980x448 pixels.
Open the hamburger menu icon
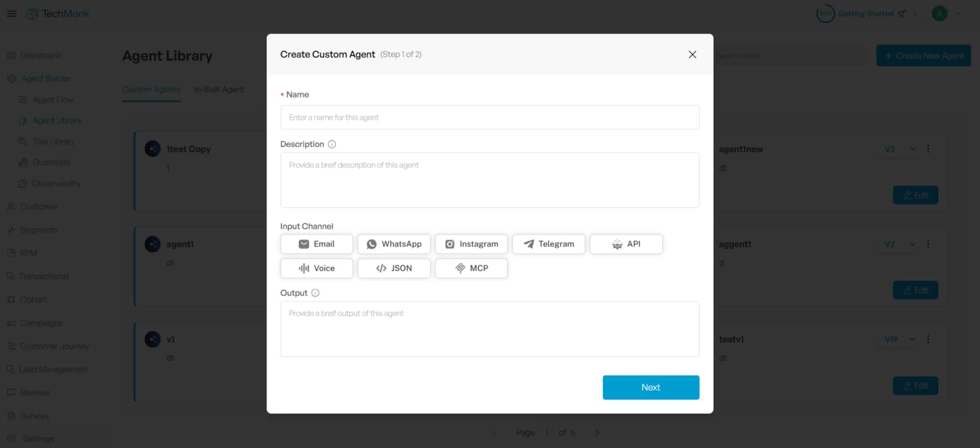coord(11,13)
